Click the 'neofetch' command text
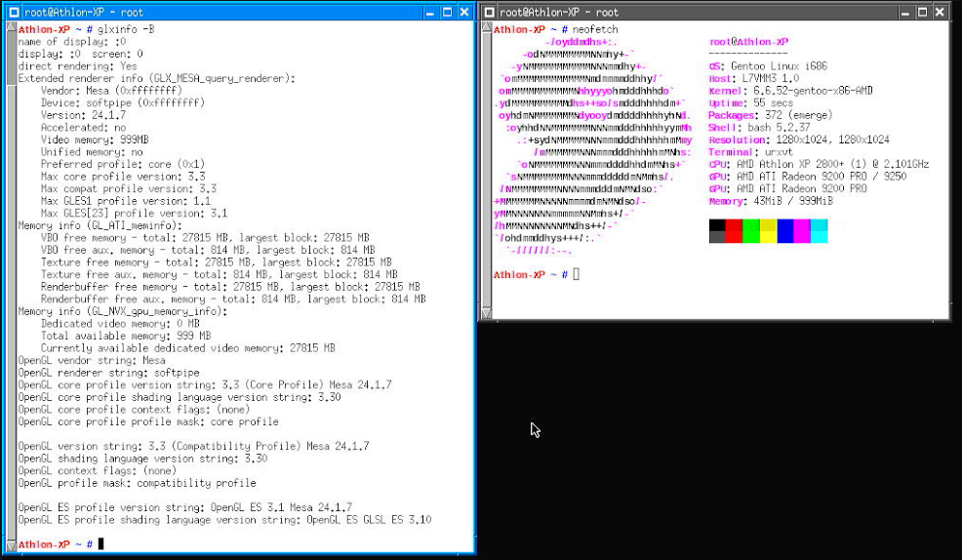 (x=595, y=29)
